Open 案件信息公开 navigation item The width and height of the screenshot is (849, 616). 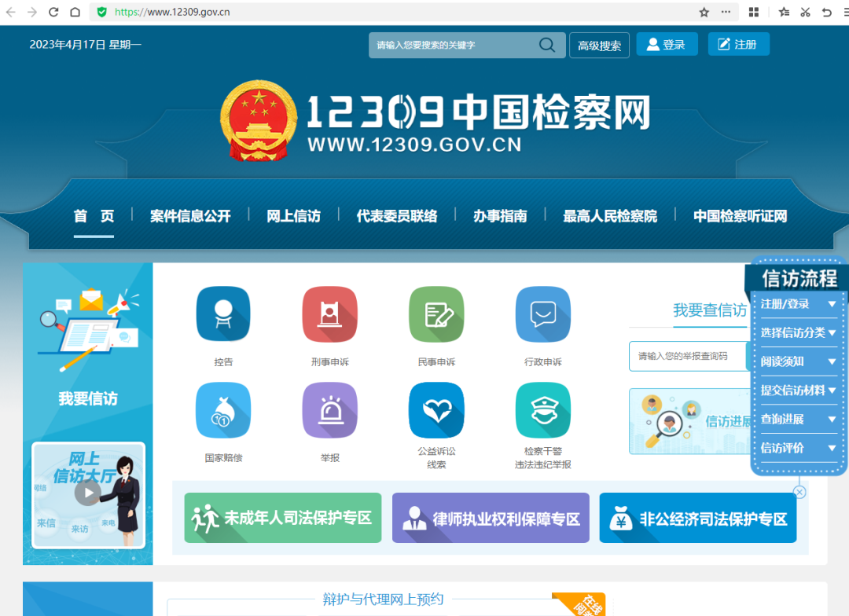point(190,216)
